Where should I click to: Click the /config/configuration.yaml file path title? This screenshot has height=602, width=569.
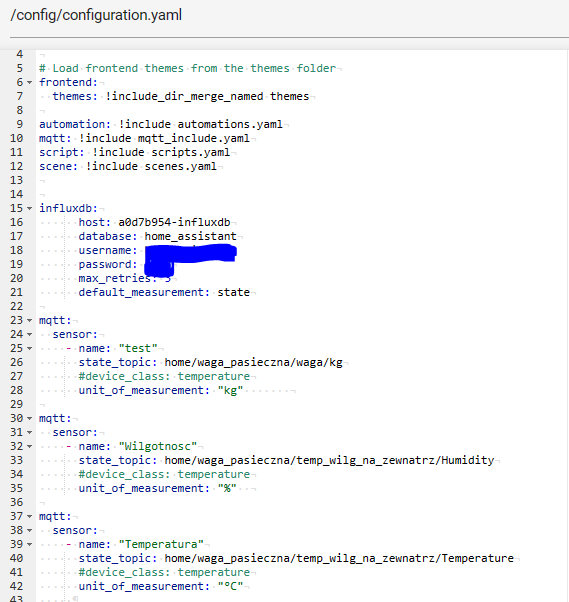[x=96, y=15]
